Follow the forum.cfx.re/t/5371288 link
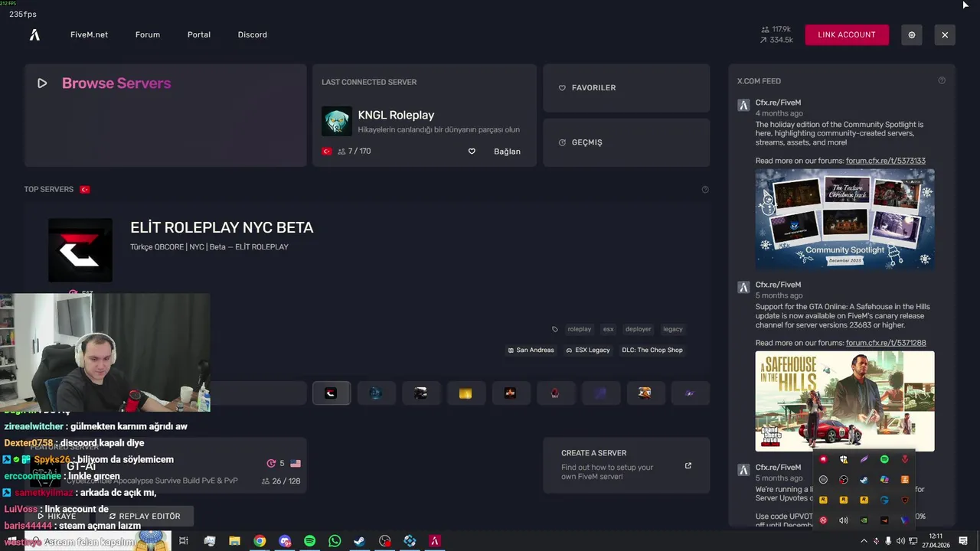980x551 pixels. tap(886, 343)
